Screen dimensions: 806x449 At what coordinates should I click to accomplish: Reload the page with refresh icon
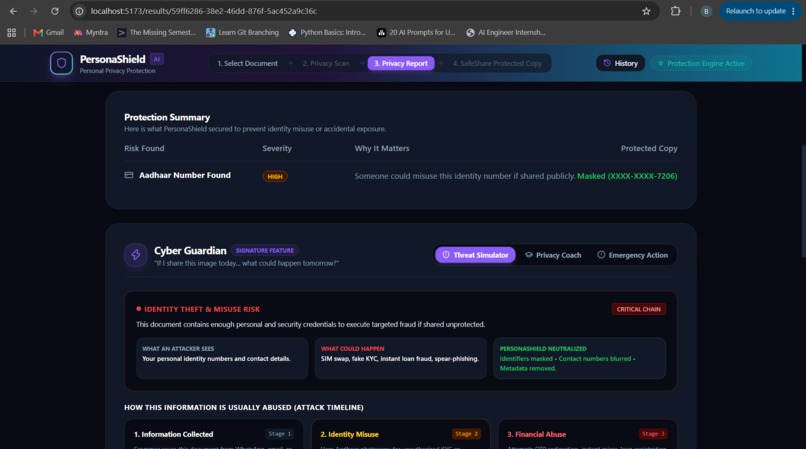coord(54,11)
